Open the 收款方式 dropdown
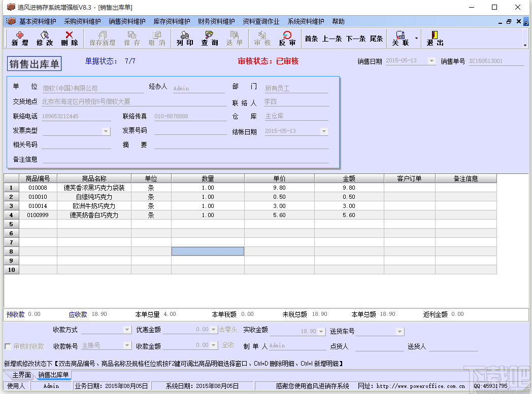532x394 pixels. point(127,329)
